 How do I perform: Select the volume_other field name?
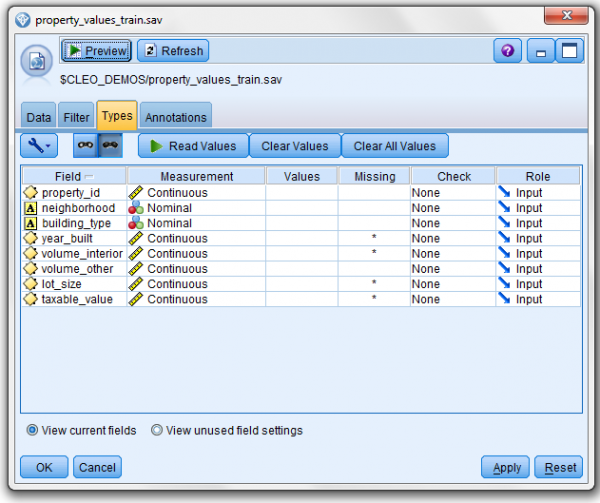(77, 269)
